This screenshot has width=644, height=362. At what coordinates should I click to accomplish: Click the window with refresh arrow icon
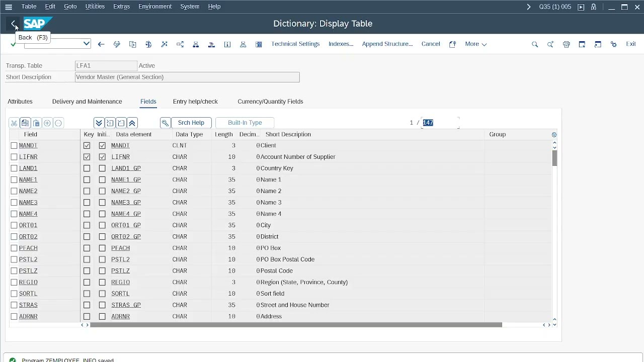point(598,44)
